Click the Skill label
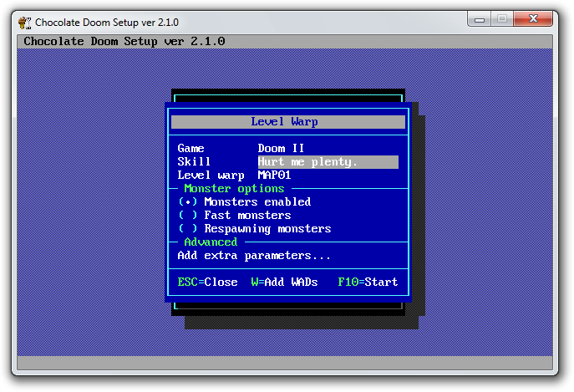The width and height of the screenshot is (574, 392). tap(194, 162)
